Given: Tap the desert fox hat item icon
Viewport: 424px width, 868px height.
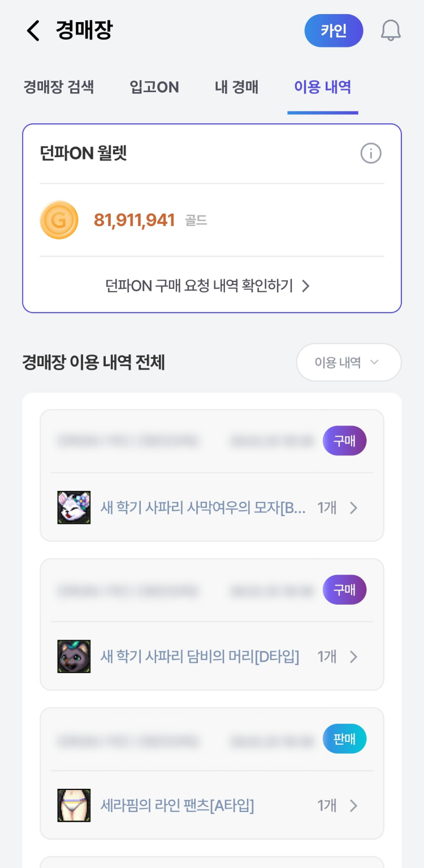Looking at the screenshot, I should tap(74, 507).
